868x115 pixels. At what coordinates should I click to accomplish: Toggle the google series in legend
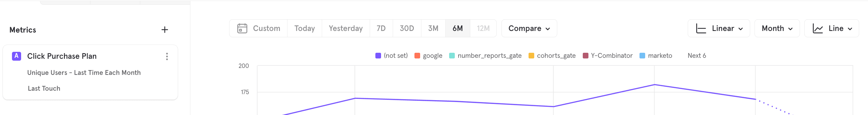pyautogui.click(x=428, y=56)
